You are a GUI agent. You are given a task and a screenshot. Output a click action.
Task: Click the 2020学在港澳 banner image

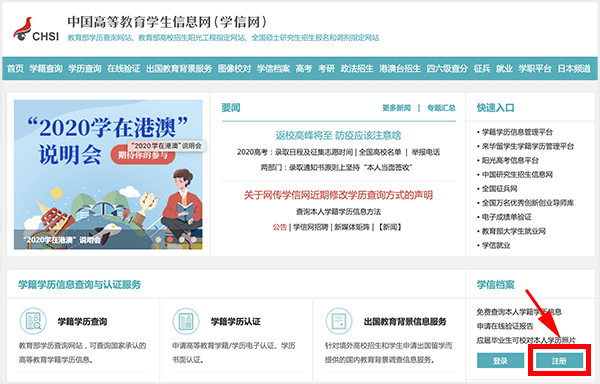tap(108, 174)
